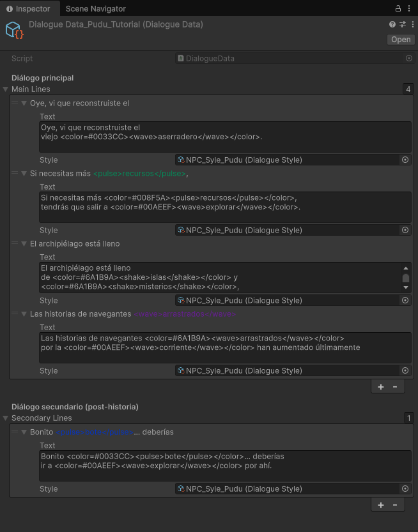
Task: Add a new element to Main Lines
Action: [381, 387]
